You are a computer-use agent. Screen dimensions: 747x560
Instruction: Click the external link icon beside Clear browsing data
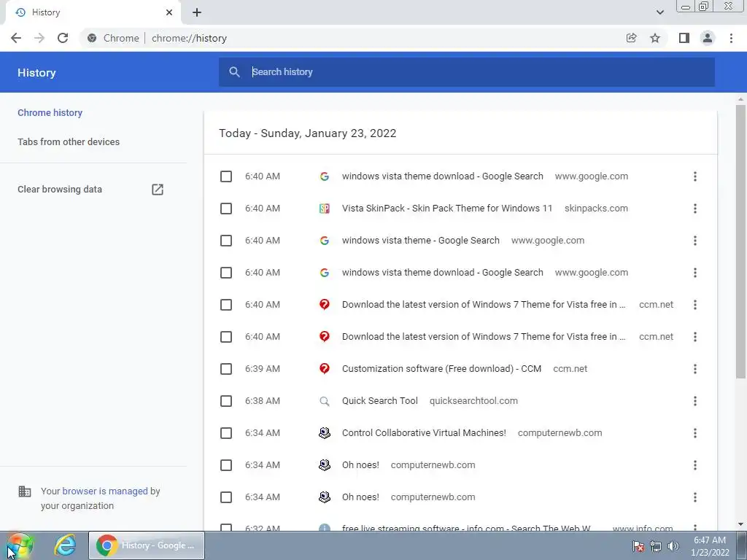click(x=158, y=190)
